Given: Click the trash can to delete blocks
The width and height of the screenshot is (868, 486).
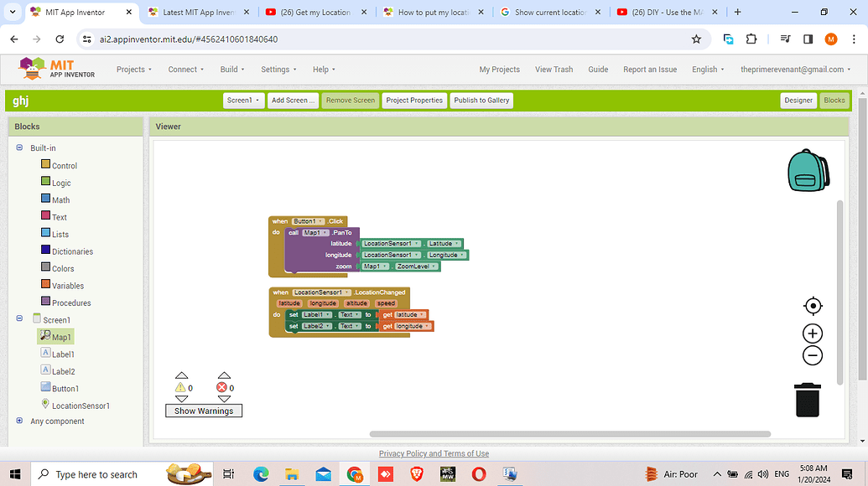Looking at the screenshot, I should [808, 400].
